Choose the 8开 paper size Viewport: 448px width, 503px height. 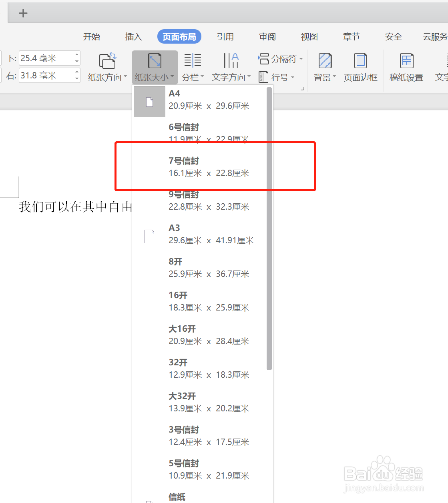[x=200, y=268]
